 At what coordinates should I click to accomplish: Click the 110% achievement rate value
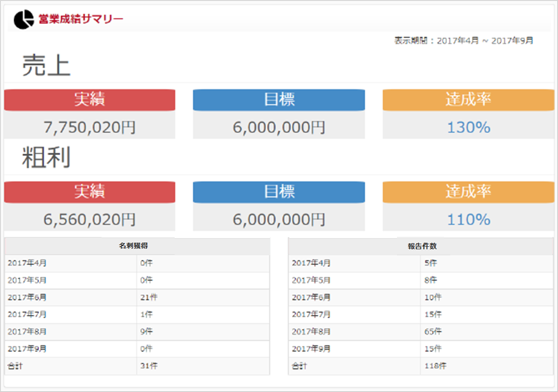pos(468,220)
